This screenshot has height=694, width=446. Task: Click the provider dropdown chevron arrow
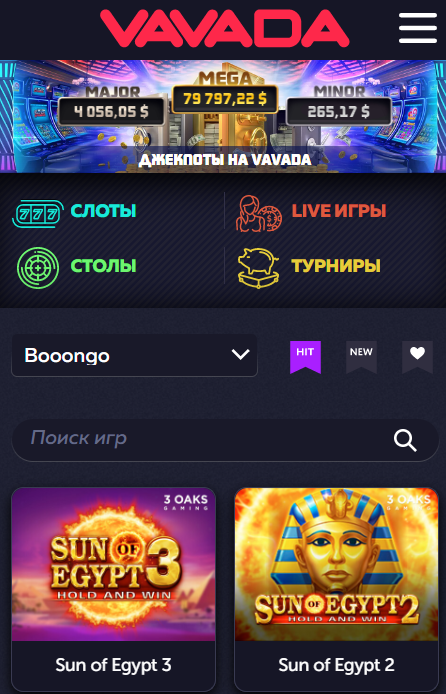pyautogui.click(x=241, y=355)
